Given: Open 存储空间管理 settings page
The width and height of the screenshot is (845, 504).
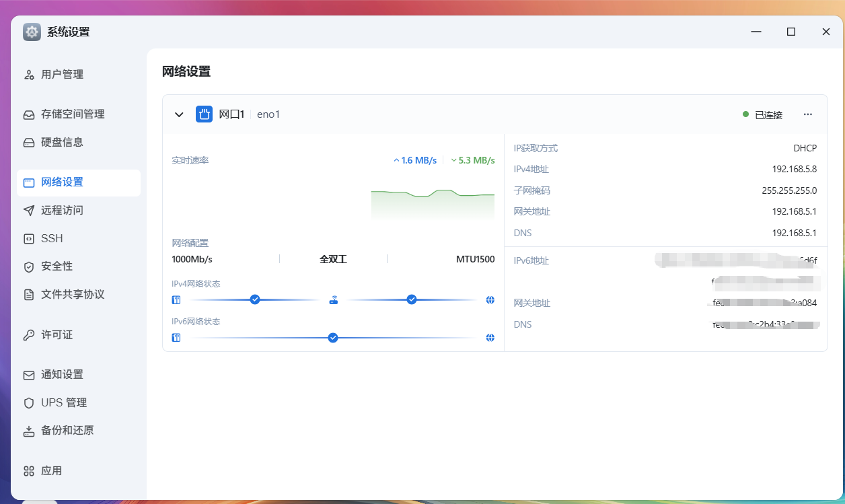Looking at the screenshot, I should (79, 114).
